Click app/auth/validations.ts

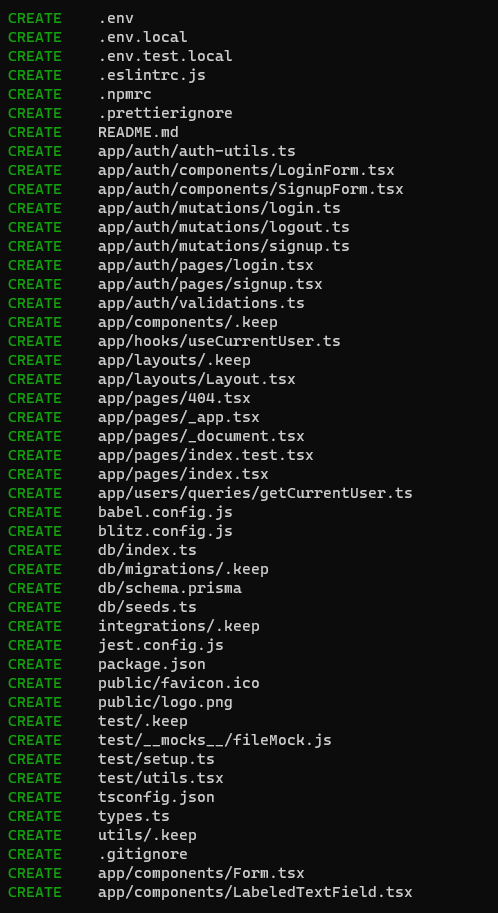(201, 303)
